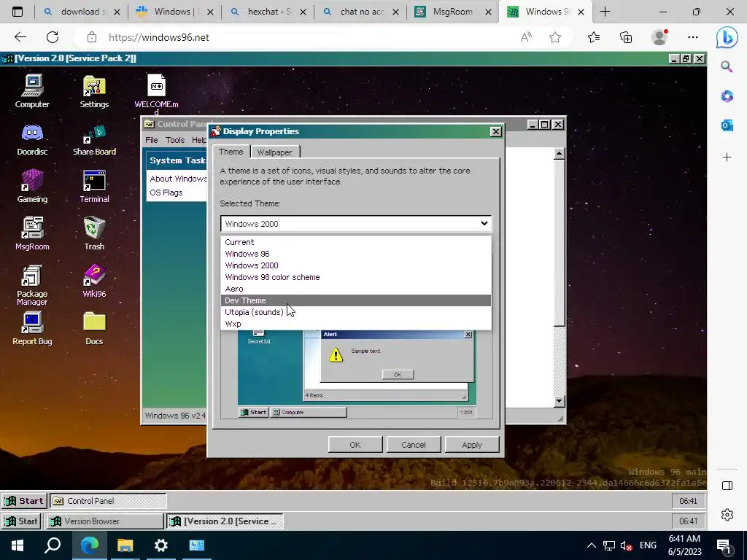Choose Current from theme list

tap(356, 242)
